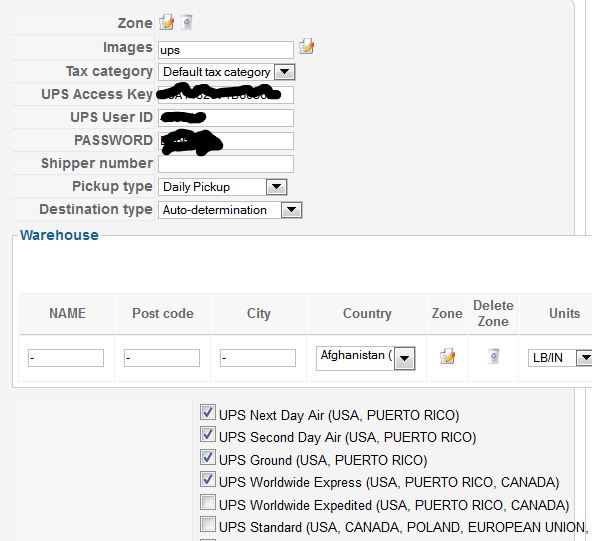Click the UPS Access Key field
The height and width of the screenshot is (541, 592).
point(225,95)
